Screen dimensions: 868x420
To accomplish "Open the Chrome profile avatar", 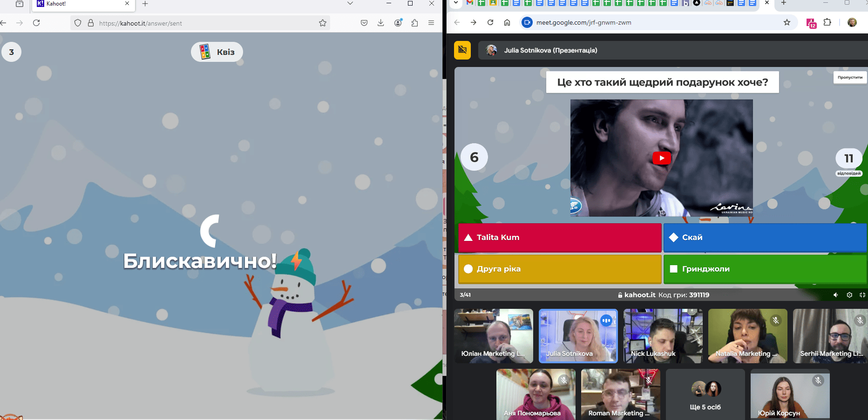I will click(x=852, y=22).
